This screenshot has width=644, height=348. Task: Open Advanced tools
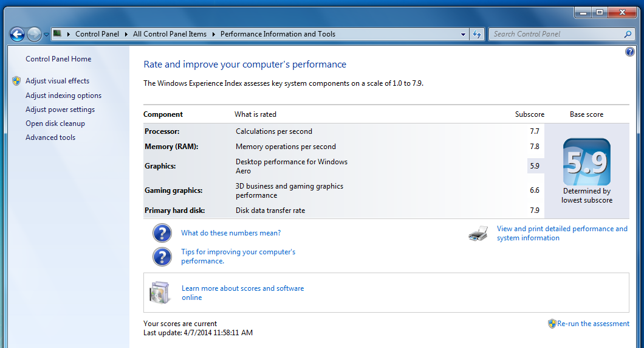(50, 137)
